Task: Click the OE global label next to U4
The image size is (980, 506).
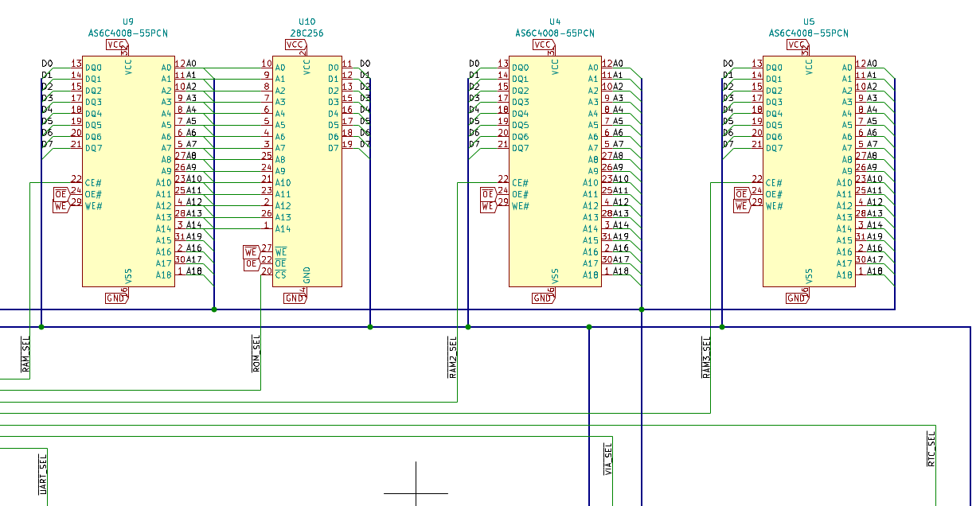Action: click(x=488, y=194)
